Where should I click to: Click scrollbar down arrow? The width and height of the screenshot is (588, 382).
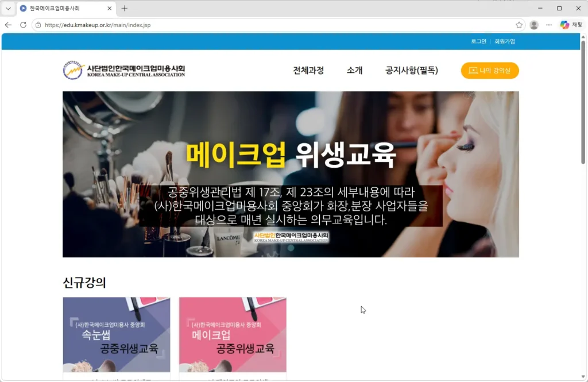(x=583, y=376)
